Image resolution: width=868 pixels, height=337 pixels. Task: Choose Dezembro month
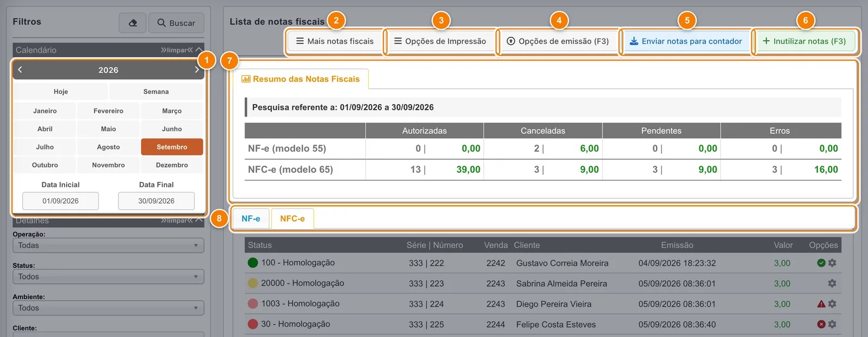point(172,165)
